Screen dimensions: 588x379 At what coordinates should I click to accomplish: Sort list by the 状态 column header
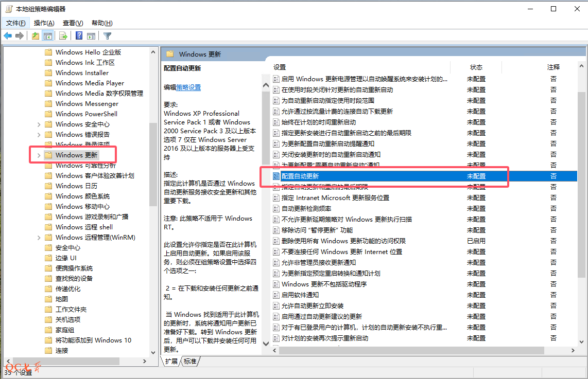coord(476,67)
